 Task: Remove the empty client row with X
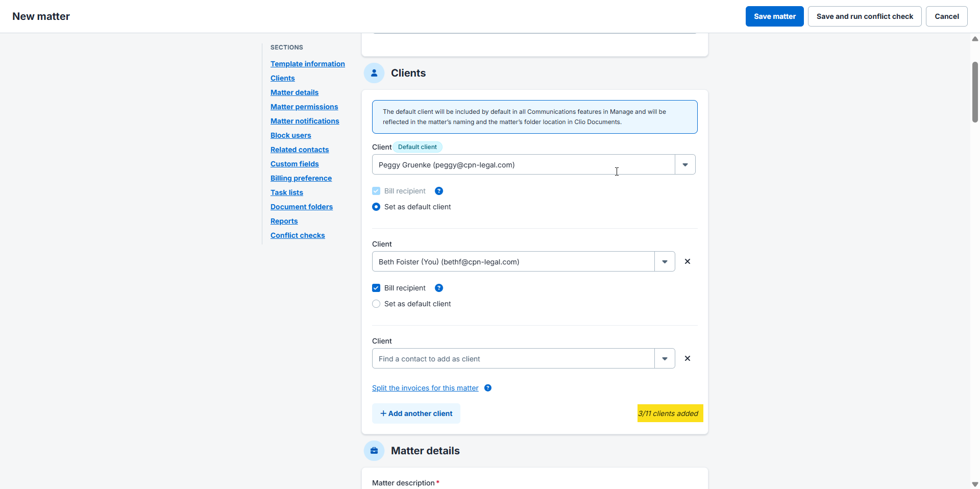[x=688, y=358]
